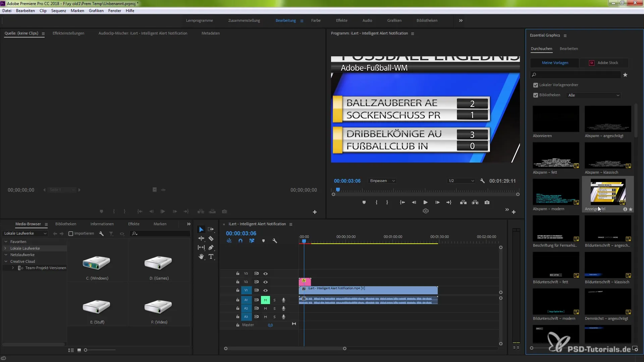
Task: Select Abspann – modern template thumbnail
Action: point(556,192)
